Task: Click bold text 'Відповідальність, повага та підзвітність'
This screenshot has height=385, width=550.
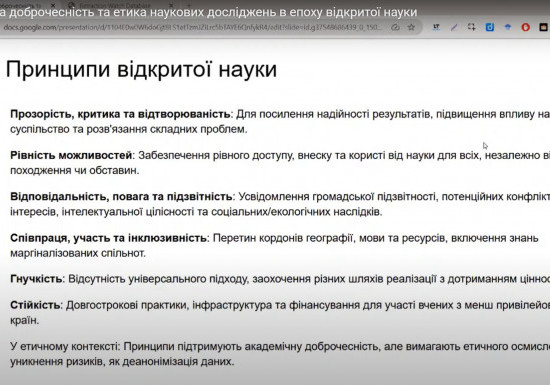Action: click(x=121, y=196)
